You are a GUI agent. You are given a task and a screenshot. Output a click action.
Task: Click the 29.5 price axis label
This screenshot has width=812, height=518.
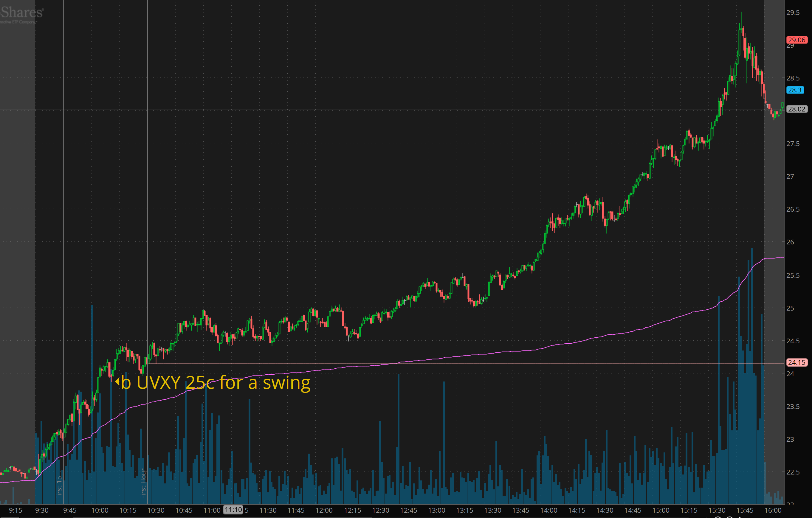793,13
